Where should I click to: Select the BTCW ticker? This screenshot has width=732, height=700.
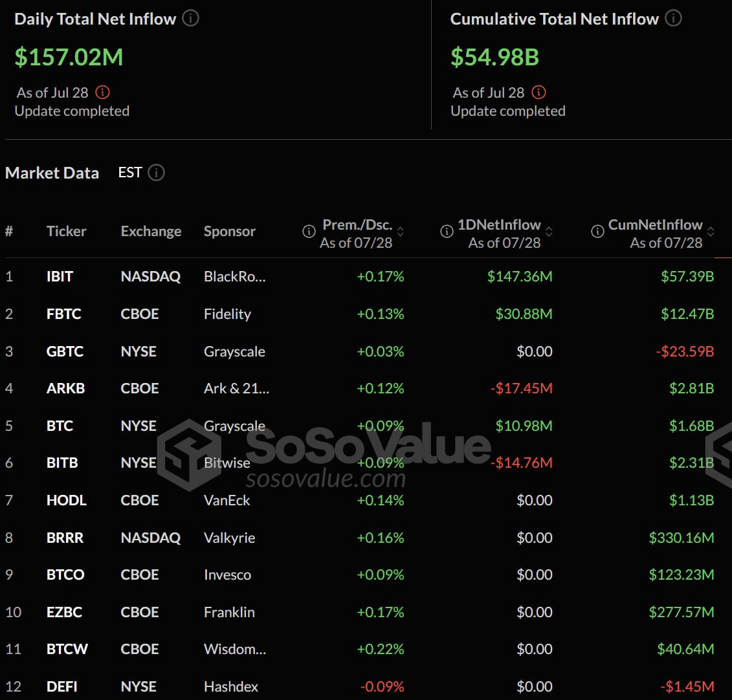pyautogui.click(x=67, y=649)
